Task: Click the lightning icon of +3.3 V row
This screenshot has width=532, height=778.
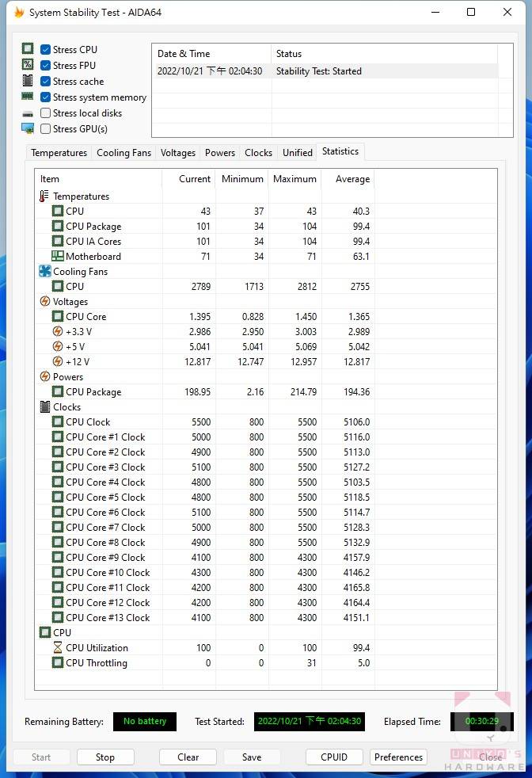Action: coord(58,331)
